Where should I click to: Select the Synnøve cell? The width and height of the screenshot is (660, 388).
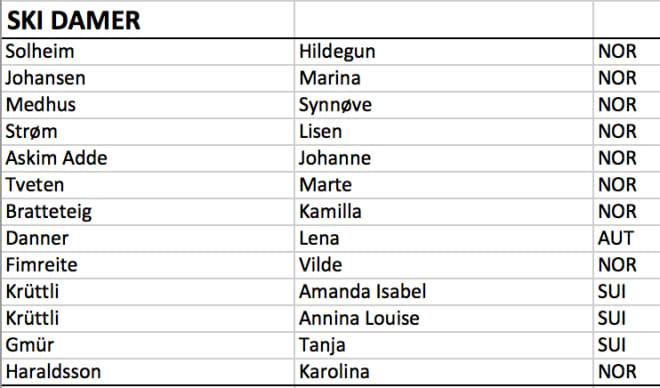coord(444,105)
